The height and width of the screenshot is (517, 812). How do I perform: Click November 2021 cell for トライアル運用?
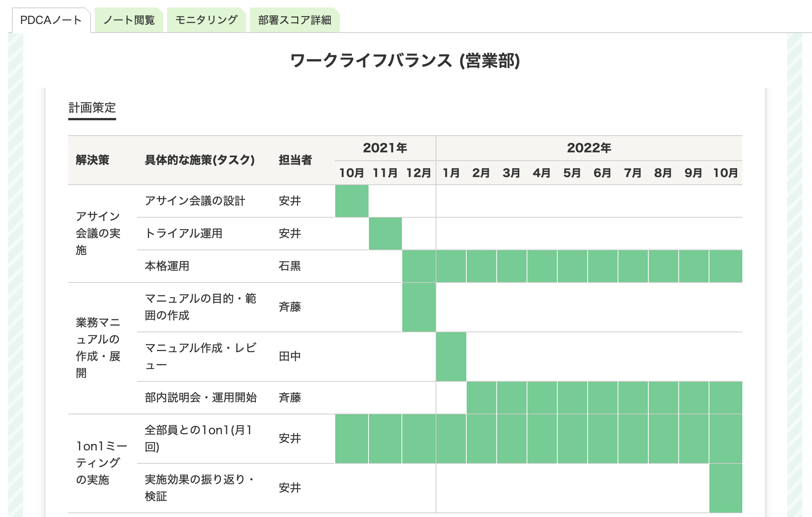coord(385,234)
